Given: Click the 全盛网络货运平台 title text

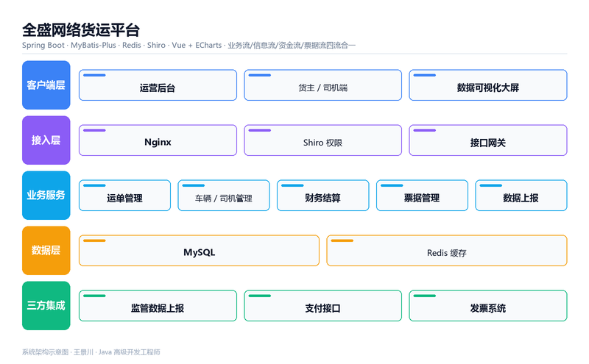Looking at the screenshot, I should point(81,30).
